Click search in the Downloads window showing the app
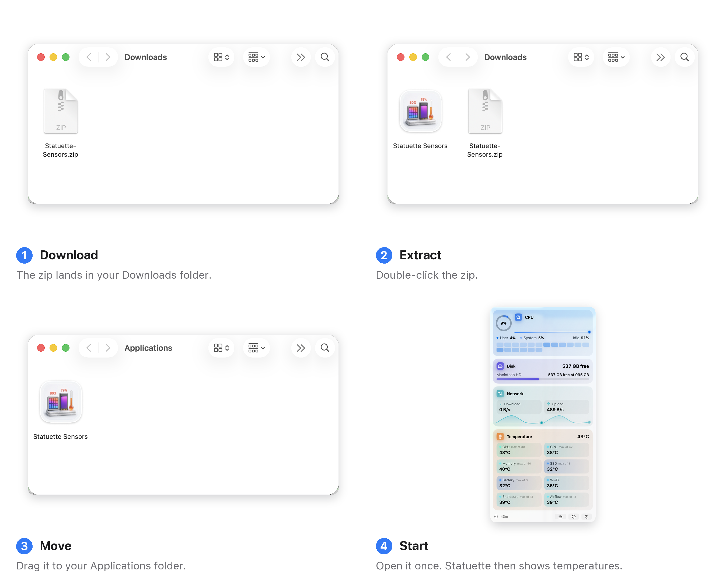 click(684, 57)
